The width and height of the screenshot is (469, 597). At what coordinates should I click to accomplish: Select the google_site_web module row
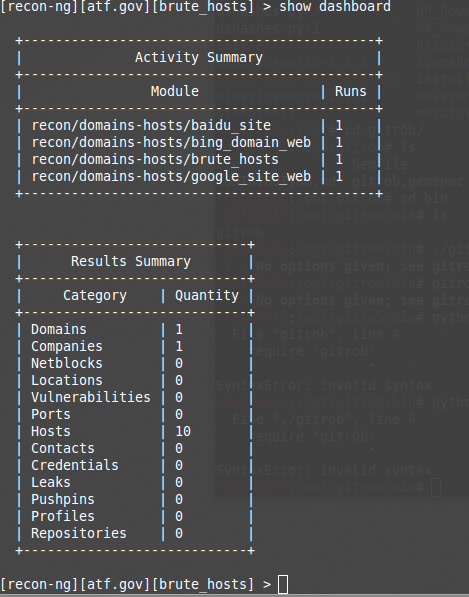(199, 177)
